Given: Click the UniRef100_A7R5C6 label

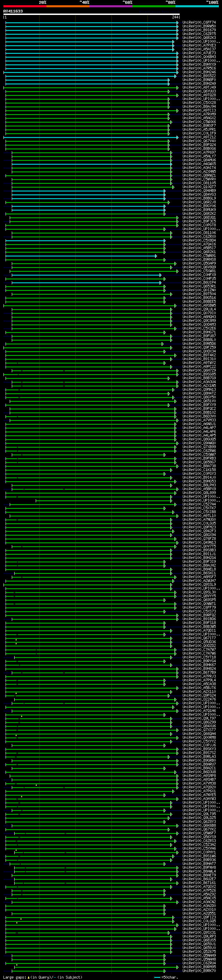Looking at the screenshot, I should tap(199, 68).
